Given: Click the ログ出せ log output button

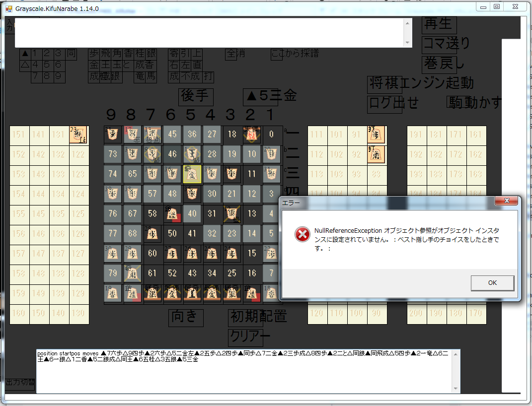Looking at the screenshot, I should coord(385,104).
